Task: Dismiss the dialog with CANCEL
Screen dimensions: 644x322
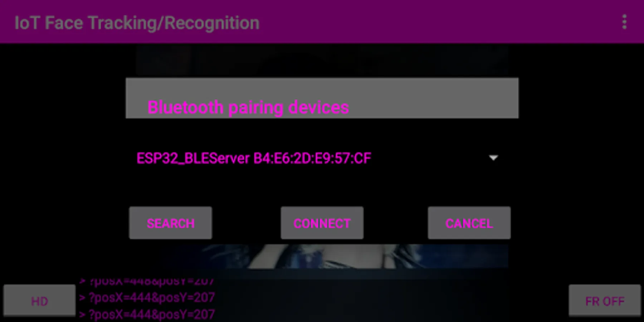Action: click(x=469, y=223)
